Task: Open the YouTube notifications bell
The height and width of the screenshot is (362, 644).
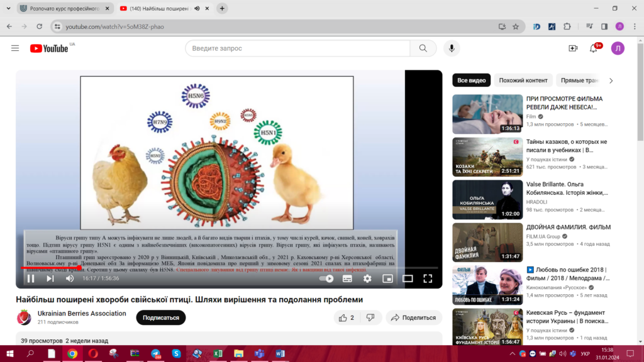Action: pos(593,48)
